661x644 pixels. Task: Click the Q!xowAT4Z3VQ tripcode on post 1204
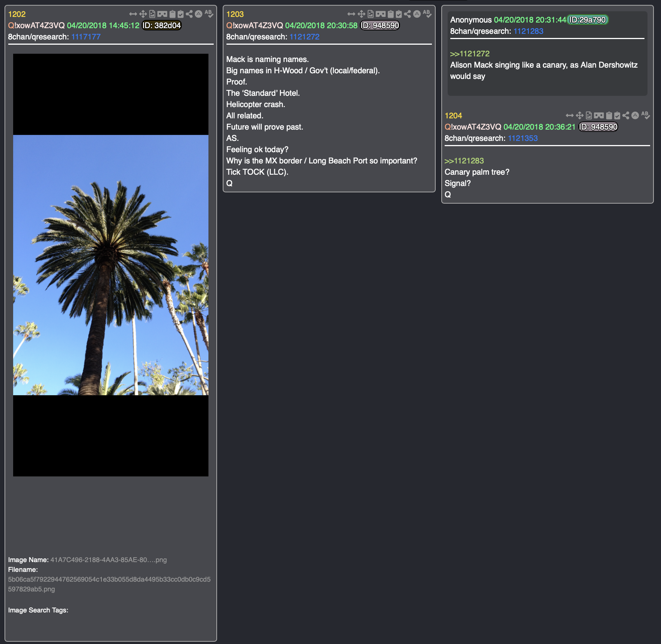473,127
